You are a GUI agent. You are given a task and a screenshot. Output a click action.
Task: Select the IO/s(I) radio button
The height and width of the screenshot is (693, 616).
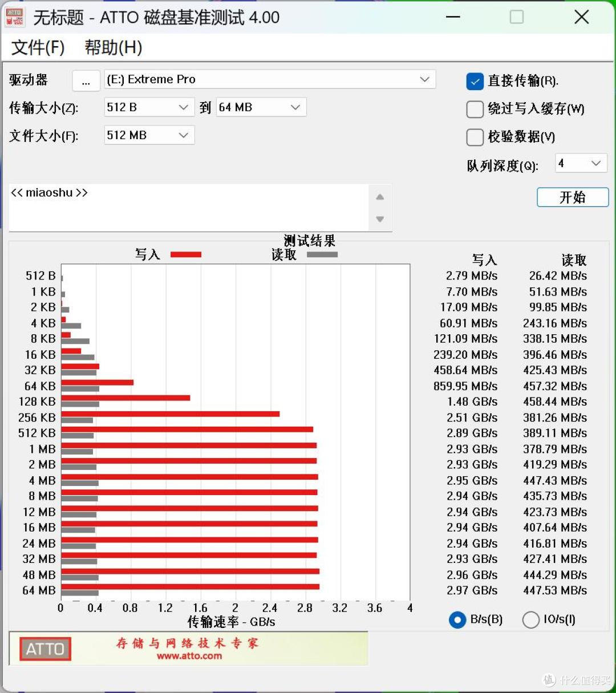530,619
